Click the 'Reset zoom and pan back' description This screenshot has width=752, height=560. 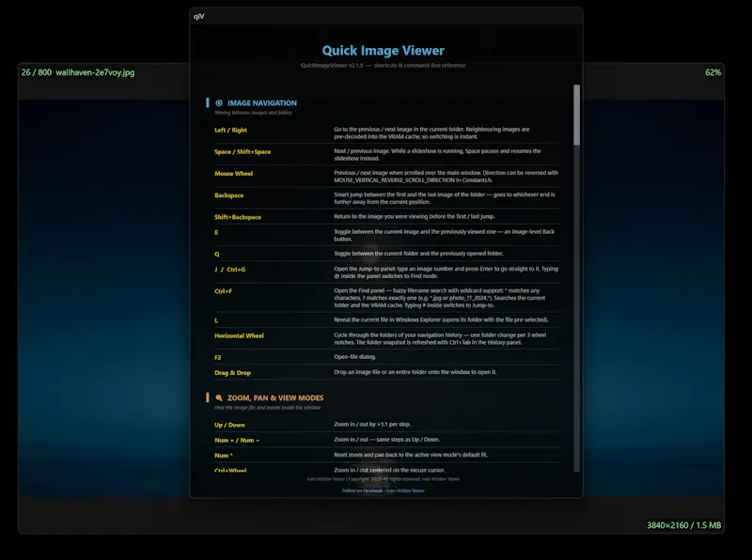(411, 455)
